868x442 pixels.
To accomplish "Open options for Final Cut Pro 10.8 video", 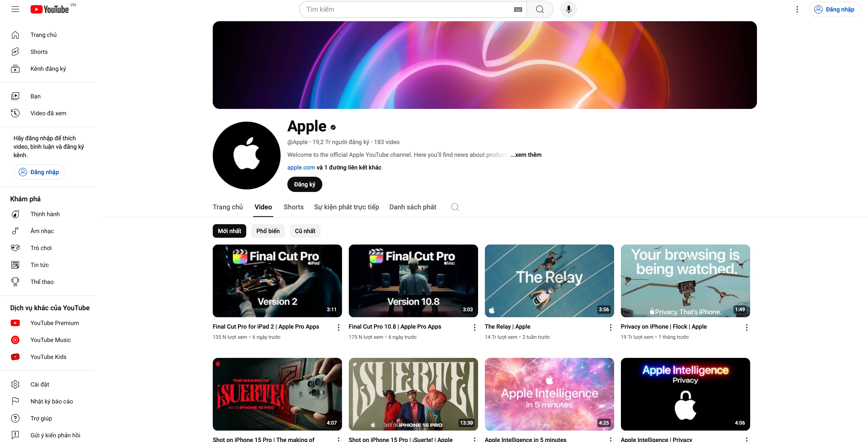I will coord(474,327).
